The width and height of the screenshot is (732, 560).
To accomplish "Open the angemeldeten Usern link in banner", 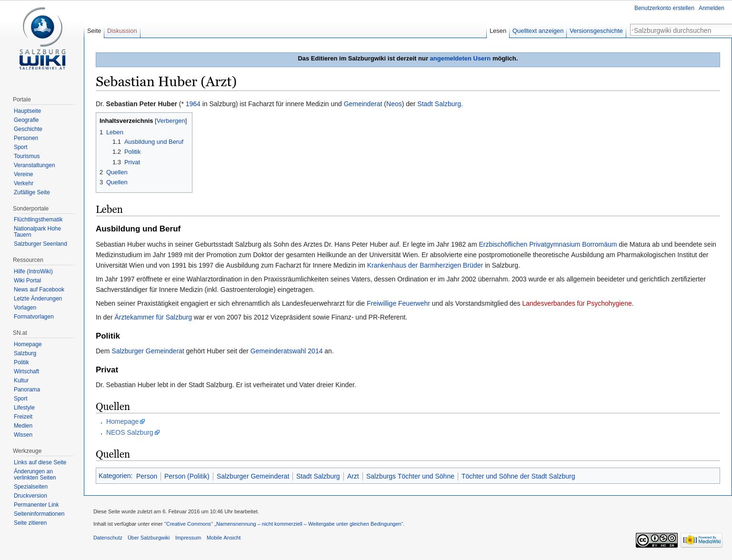I will point(460,59).
